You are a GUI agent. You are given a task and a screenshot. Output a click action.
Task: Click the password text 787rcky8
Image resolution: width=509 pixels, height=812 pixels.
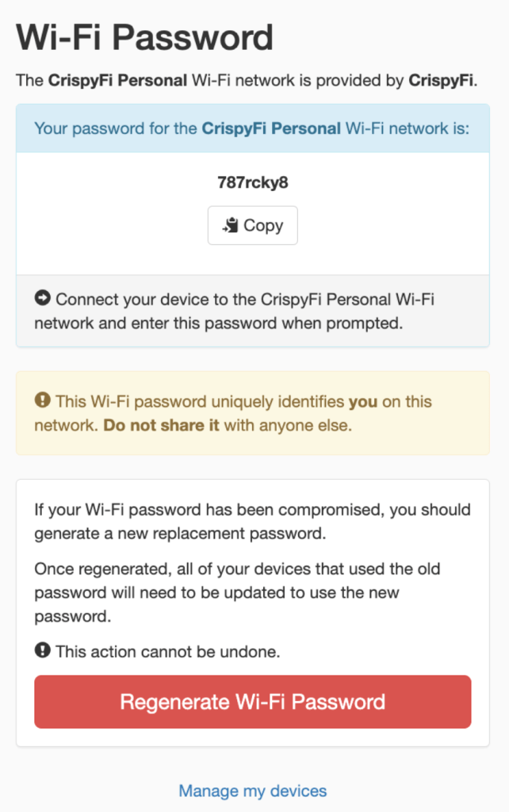[252, 182]
